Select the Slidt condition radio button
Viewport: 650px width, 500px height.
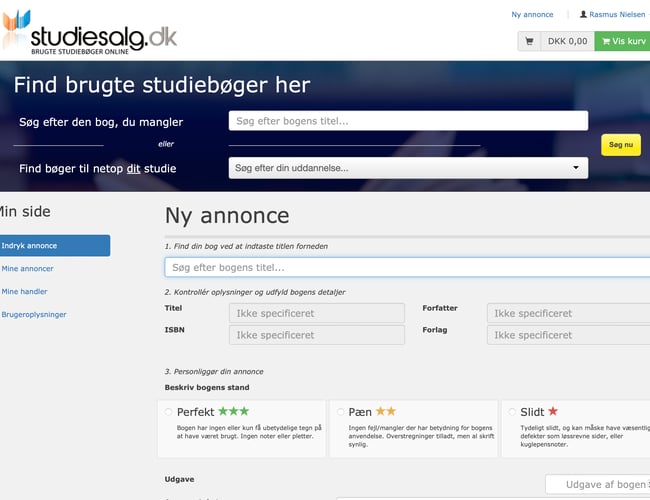512,412
